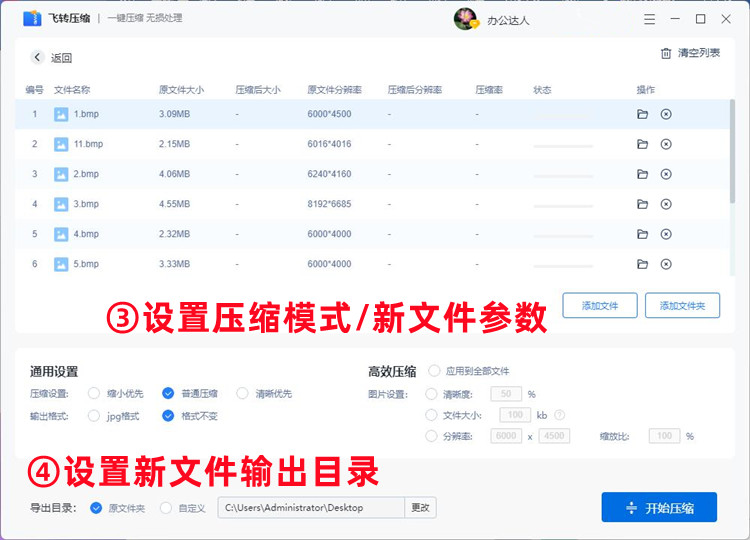Choose 格式不变 output format
This screenshot has width=750, height=540.
(x=168, y=416)
